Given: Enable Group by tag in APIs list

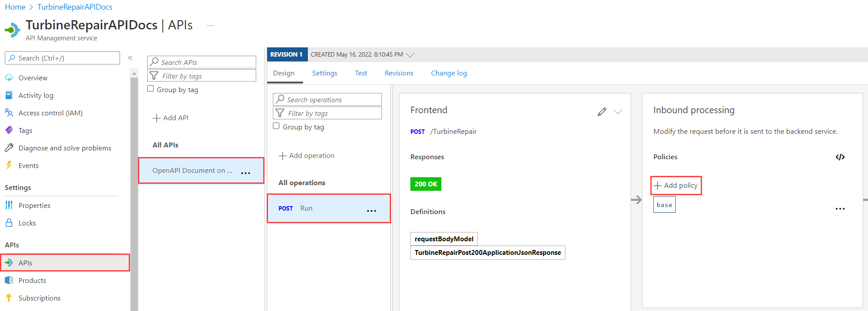Looking at the screenshot, I should click(x=151, y=89).
